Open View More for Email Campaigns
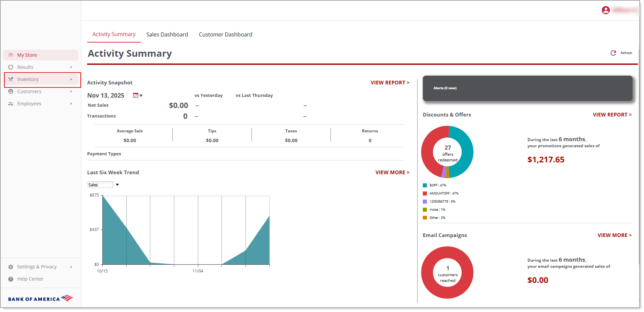644x312 pixels. point(614,235)
